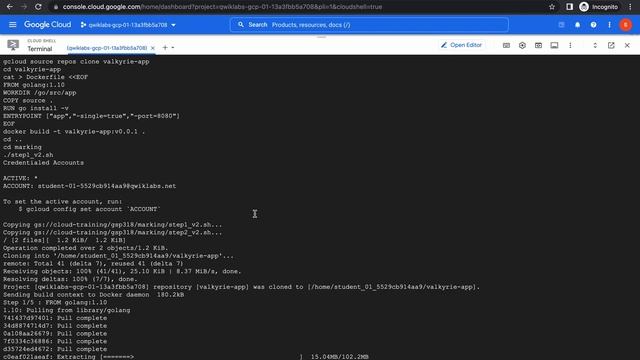Close the qwiklabs-gcp-01 terminal tab

point(153,48)
